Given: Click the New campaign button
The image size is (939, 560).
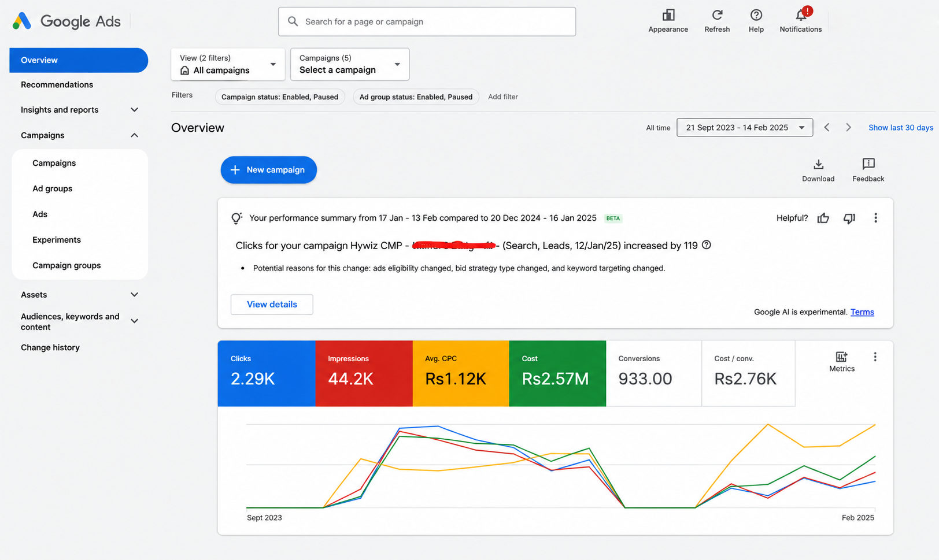Looking at the screenshot, I should [269, 170].
